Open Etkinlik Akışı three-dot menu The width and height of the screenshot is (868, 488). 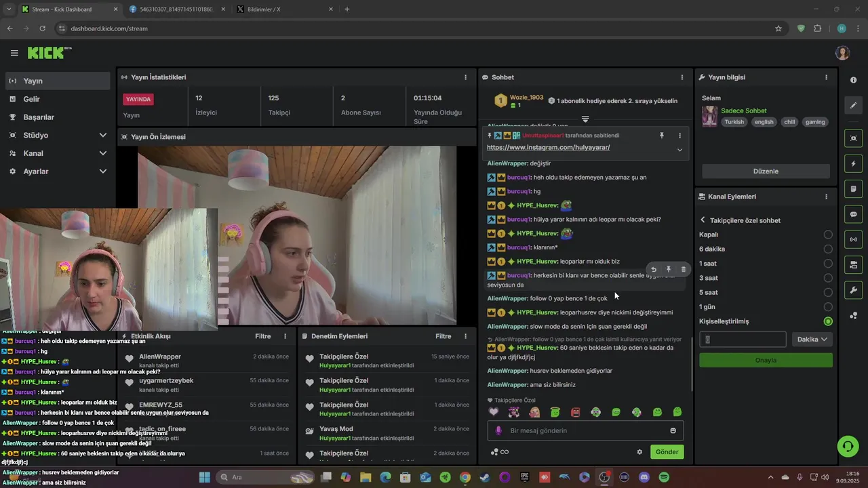click(285, 336)
